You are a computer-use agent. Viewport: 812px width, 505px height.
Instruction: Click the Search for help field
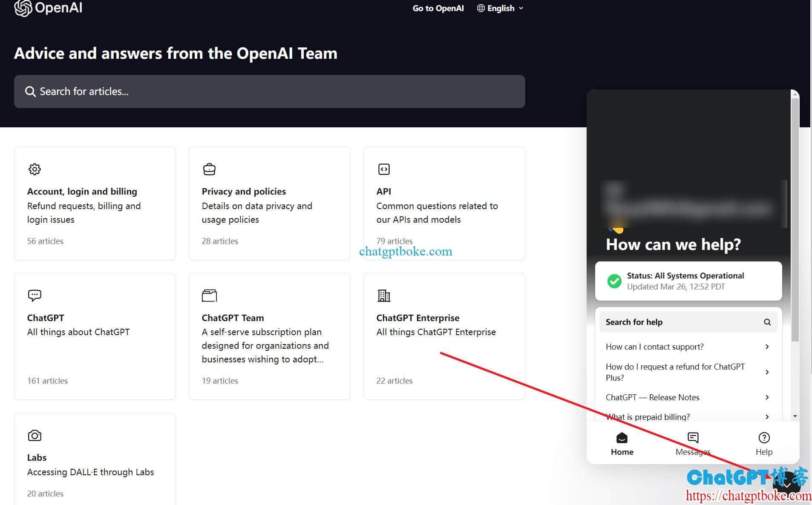point(688,322)
